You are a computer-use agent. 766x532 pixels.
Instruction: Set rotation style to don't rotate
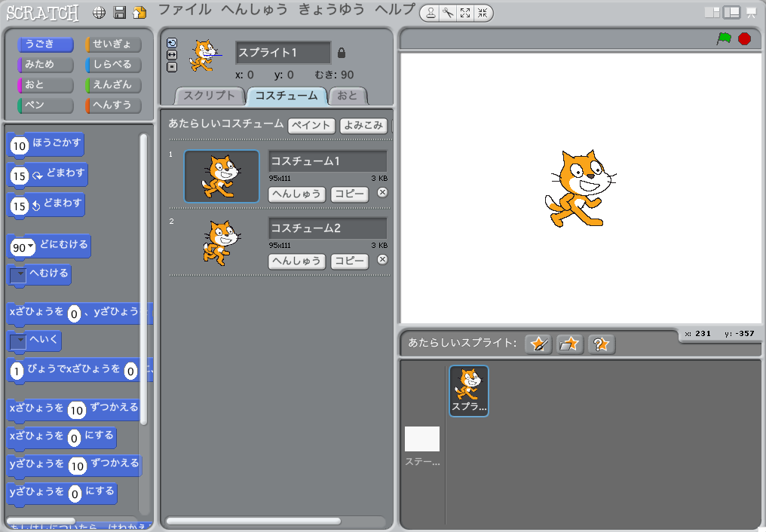point(172,67)
